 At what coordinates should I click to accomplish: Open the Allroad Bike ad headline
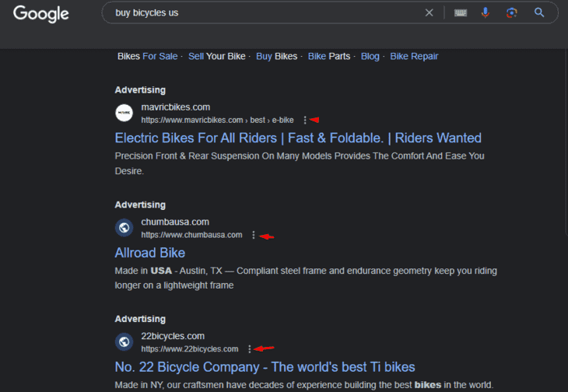(150, 253)
